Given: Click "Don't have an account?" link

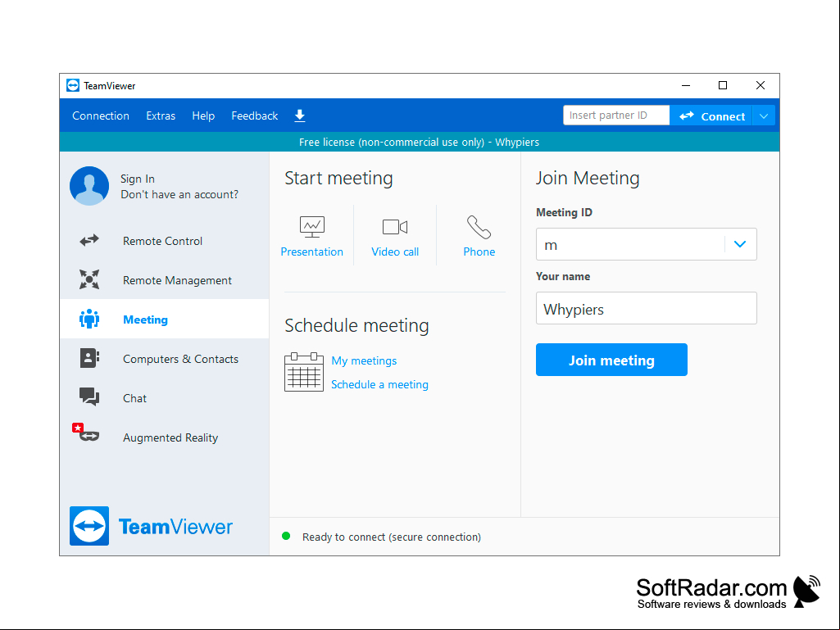Looking at the screenshot, I should click(179, 194).
